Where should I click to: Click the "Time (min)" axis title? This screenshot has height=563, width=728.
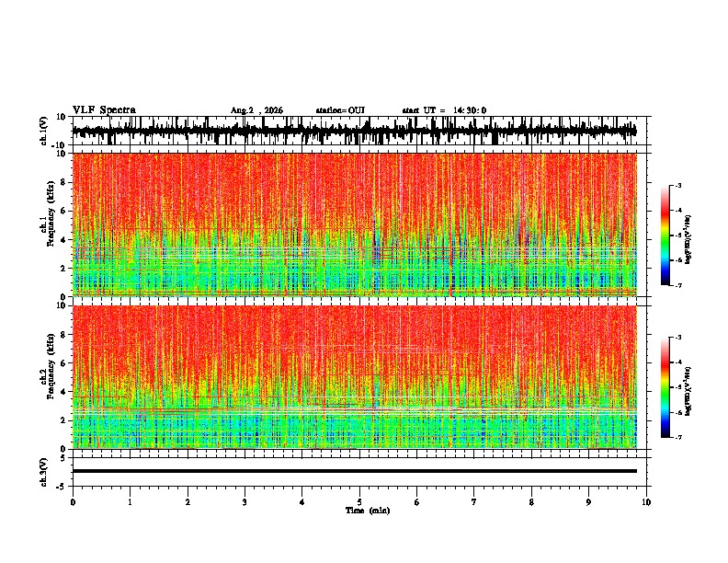(368, 511)
